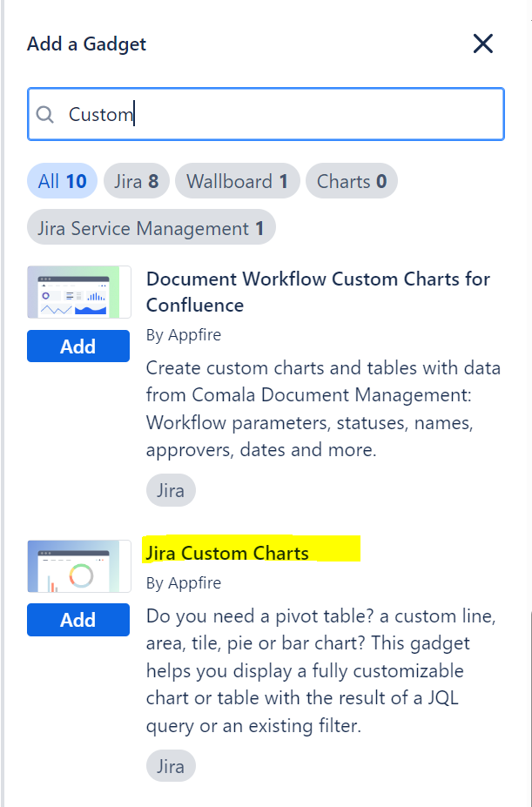Add the Jira Custom Charts gadget
Image resolution: width=532 pixels, height=807 pixels.
[77, 620]
